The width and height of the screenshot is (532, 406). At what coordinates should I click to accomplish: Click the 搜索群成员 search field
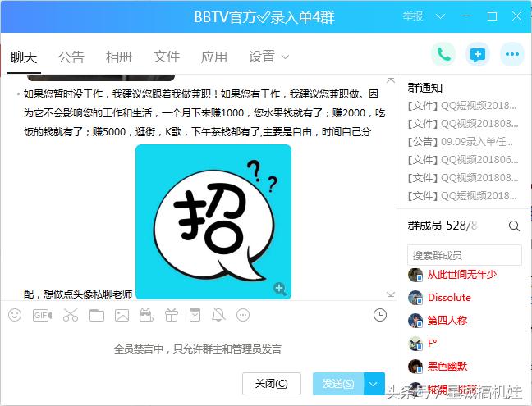pos(465,255)
